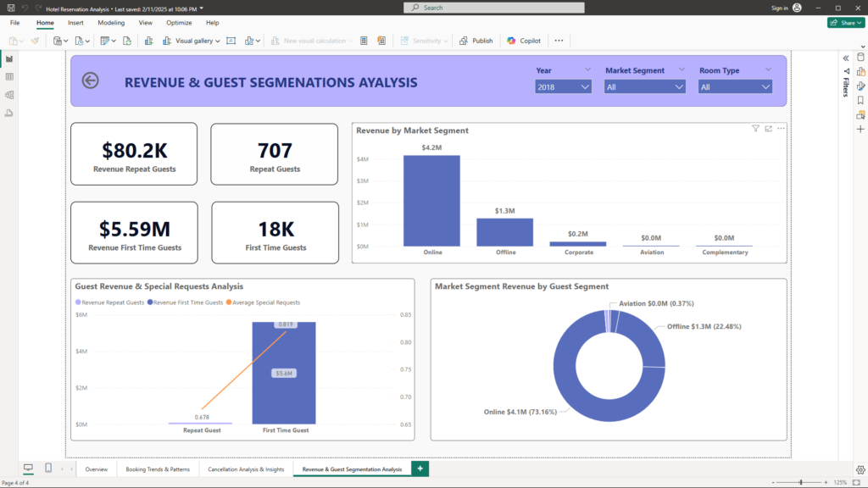Screen dimensions: 868x488
Task: Open the Bookmarks pane icon in right sidebar
Action: point(860,100)
